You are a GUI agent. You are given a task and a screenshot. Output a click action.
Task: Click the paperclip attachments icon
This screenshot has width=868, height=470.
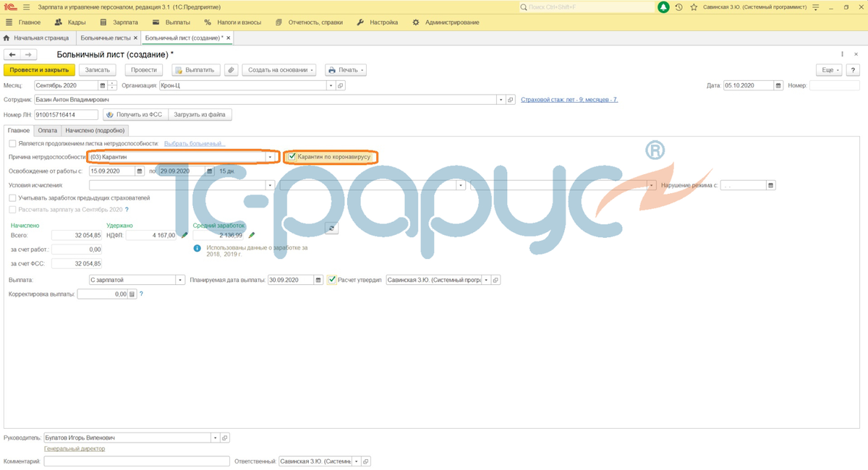coord(231,70)
